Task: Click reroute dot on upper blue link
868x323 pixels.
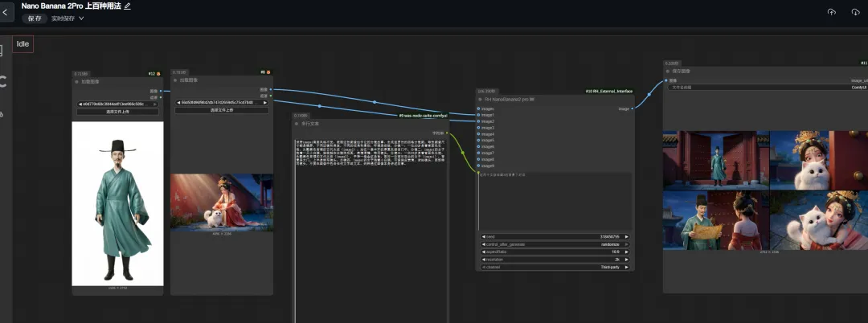Action: pos(375,102)
